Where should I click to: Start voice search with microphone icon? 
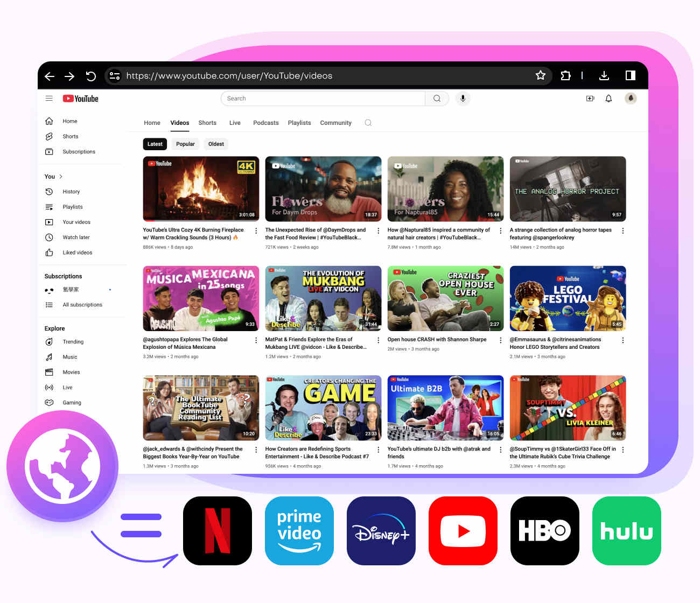[x=463, y=99]
